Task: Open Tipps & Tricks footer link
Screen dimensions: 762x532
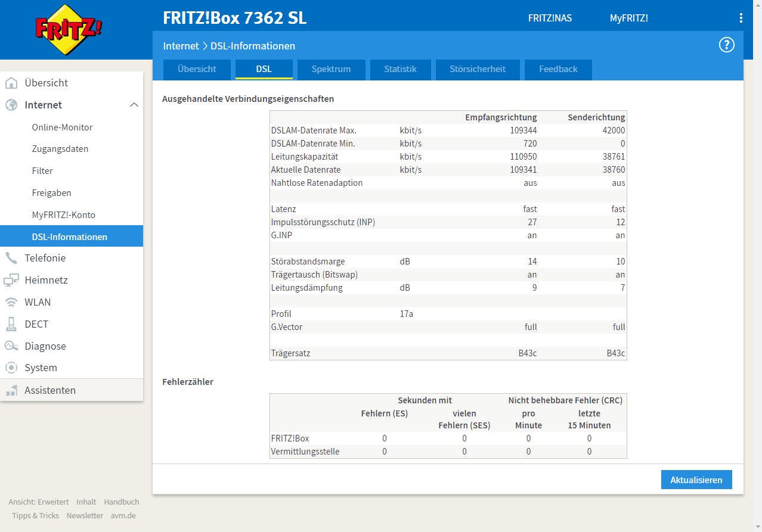Action: pos(36,515)
